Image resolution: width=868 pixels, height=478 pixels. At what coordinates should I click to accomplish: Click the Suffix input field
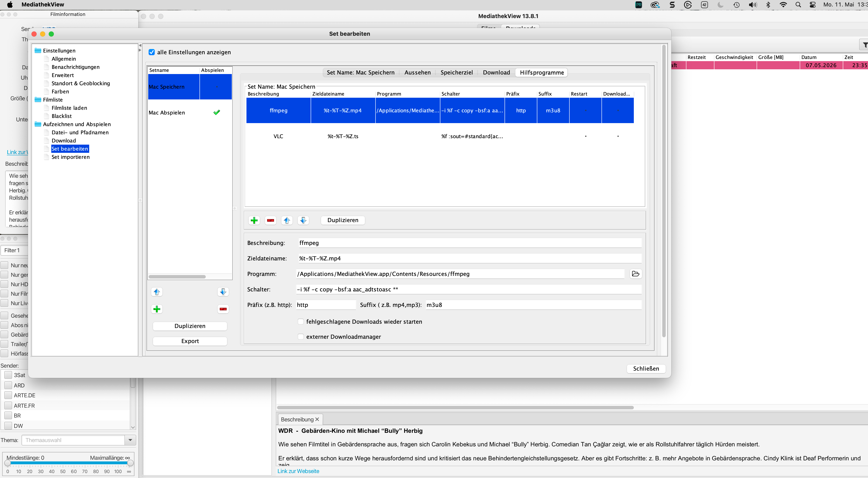pos(533,305)
